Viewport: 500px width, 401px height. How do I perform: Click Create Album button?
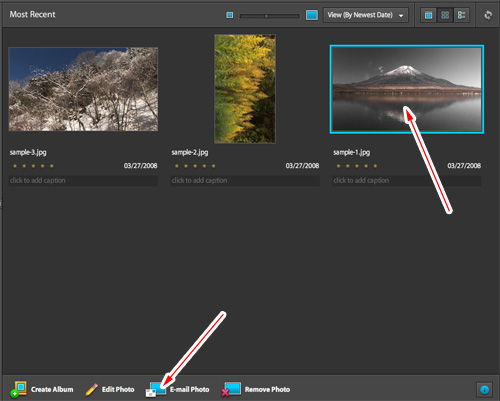pos(42,389)
